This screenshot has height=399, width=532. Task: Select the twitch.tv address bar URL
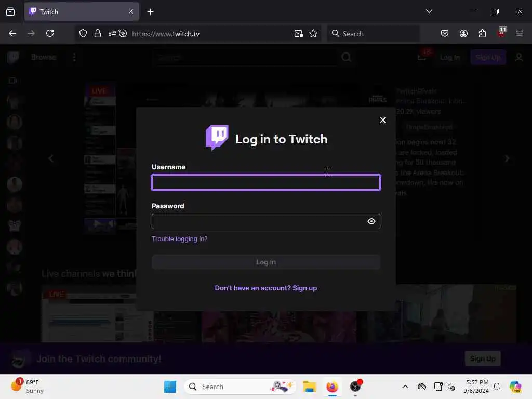pos(166,34)
